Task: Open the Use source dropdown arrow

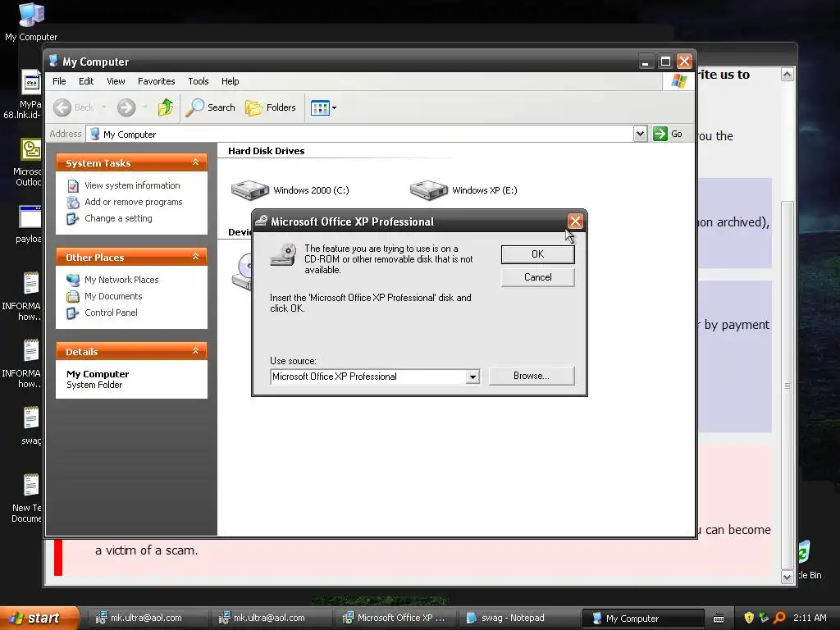Action: (x=472, y=377)
